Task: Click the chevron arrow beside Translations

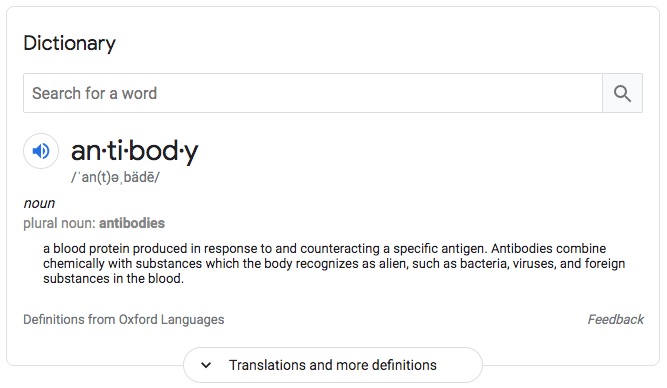Action: tap(206, 365)
